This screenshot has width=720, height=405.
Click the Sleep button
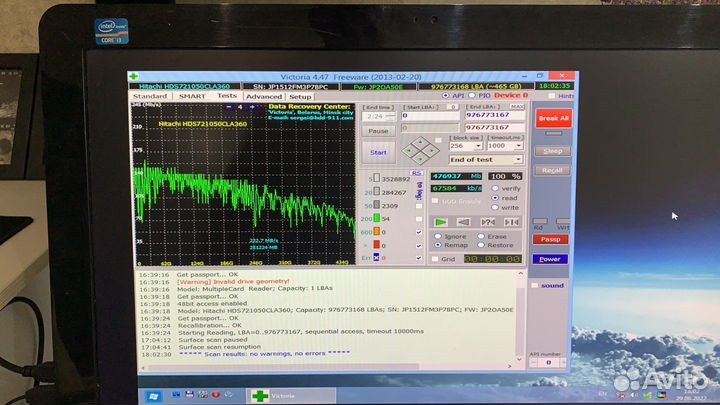click(x=552, y=151)
